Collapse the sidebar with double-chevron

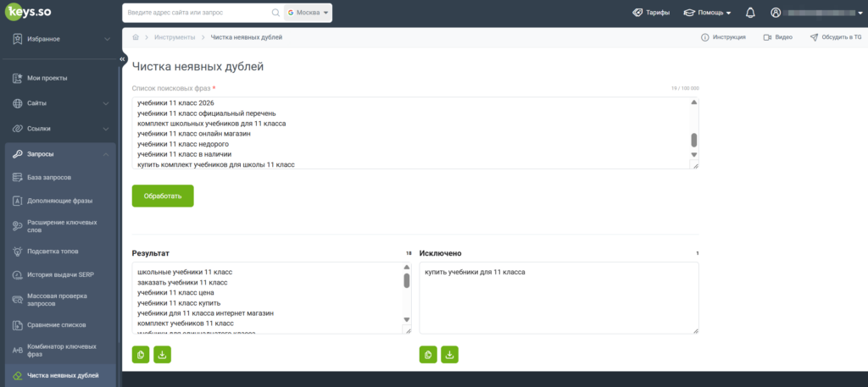click(x=123, y=58)
